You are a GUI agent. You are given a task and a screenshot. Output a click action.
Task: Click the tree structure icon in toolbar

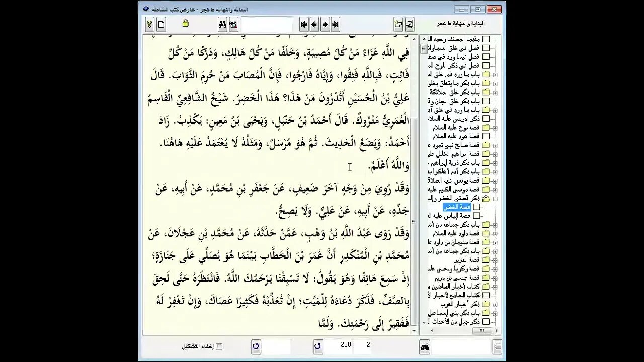[x=410, y=24]
